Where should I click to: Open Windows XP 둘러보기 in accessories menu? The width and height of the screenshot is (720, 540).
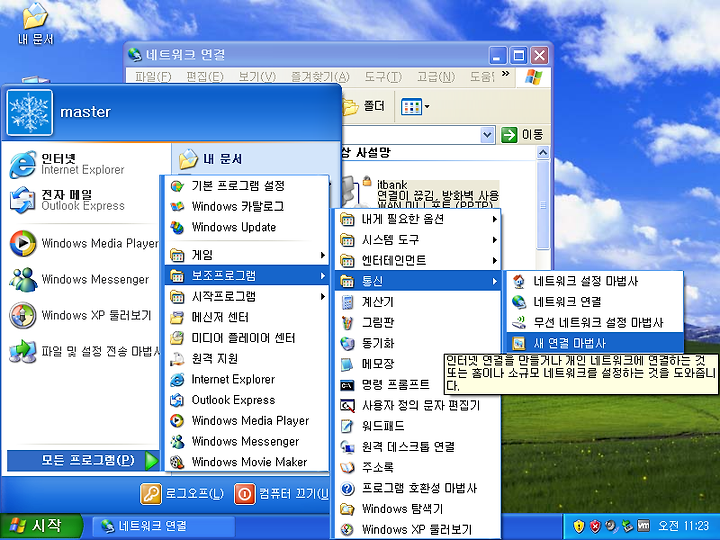[418, 529]
